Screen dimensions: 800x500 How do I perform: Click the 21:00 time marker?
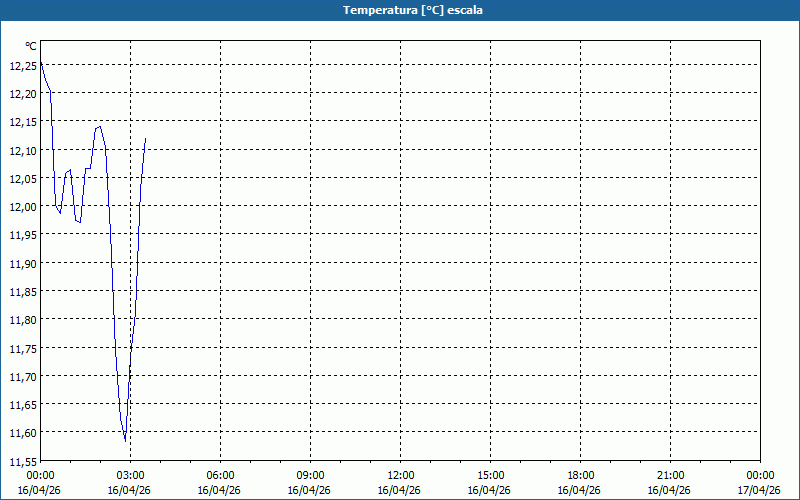pyautogui.click(x=670, y=476)
